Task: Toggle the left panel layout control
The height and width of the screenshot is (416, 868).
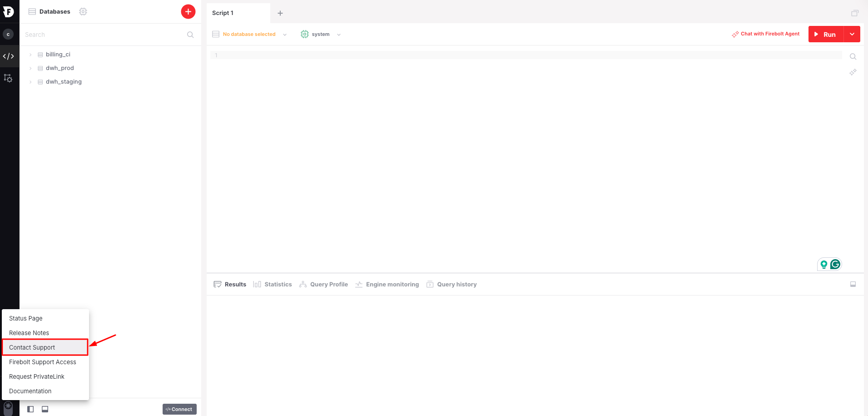Action: [x=30, y=409]
